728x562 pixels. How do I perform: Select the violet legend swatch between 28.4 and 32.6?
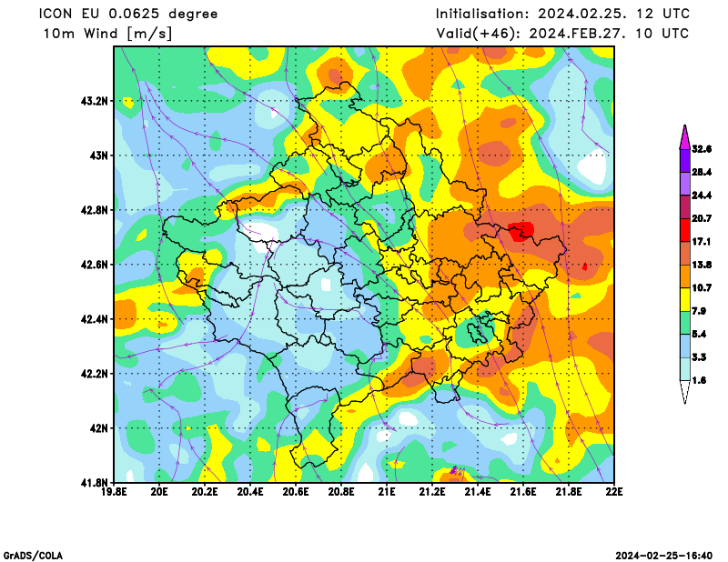(685, 161)
